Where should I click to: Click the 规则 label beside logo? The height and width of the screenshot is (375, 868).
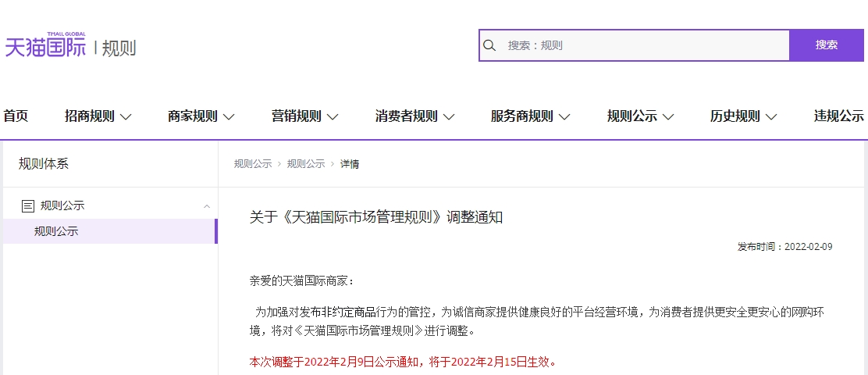[119, 48]
